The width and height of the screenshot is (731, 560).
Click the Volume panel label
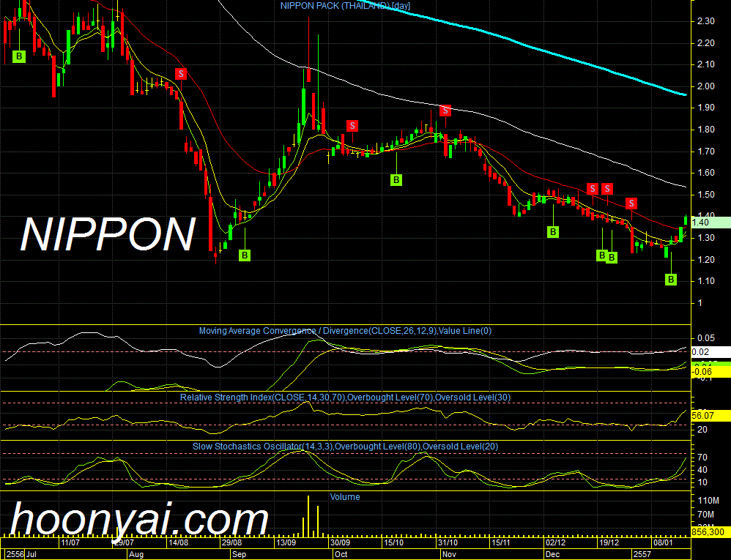tap(345, 497)
